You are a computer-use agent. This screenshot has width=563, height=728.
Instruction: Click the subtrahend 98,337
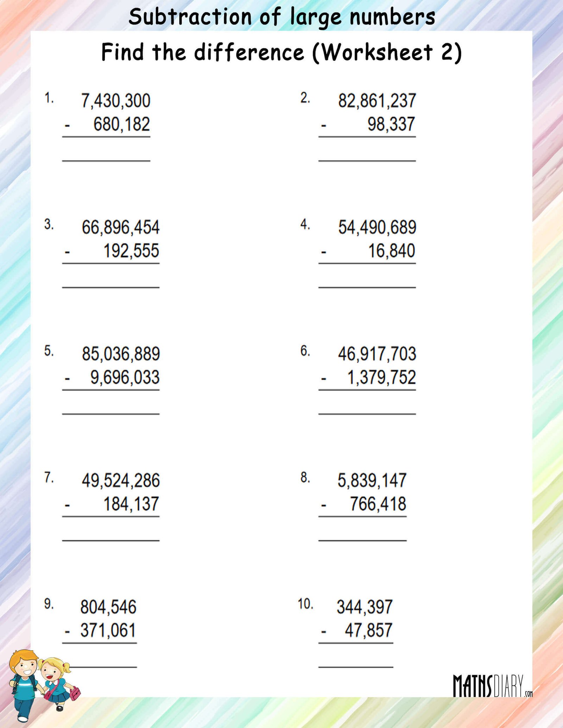[391, 124]
